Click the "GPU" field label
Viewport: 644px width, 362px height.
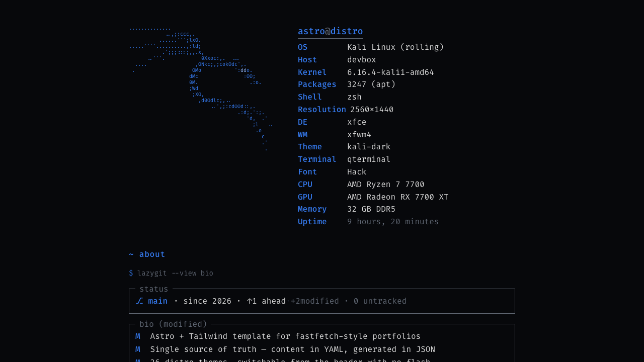click(x=305, y=197)
